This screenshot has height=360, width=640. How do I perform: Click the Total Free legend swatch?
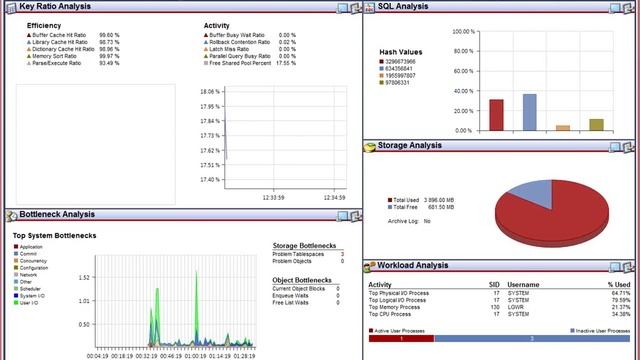coord(390,207)
